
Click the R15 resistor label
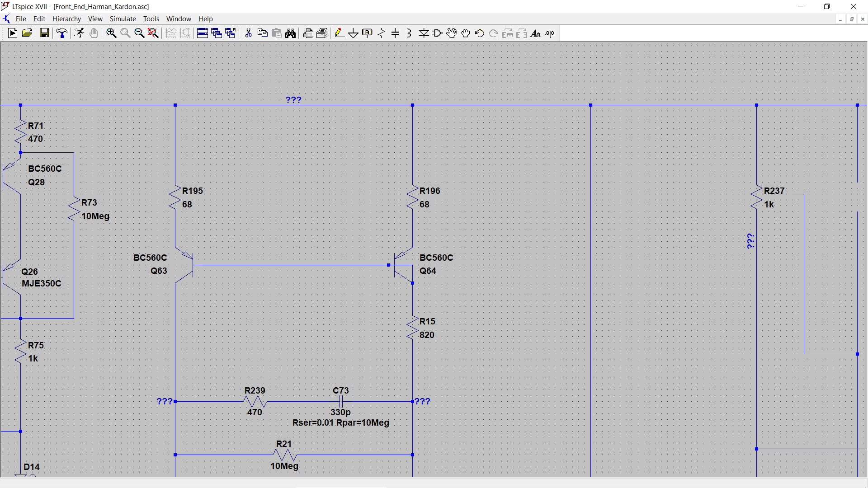(x=427, y=321)
